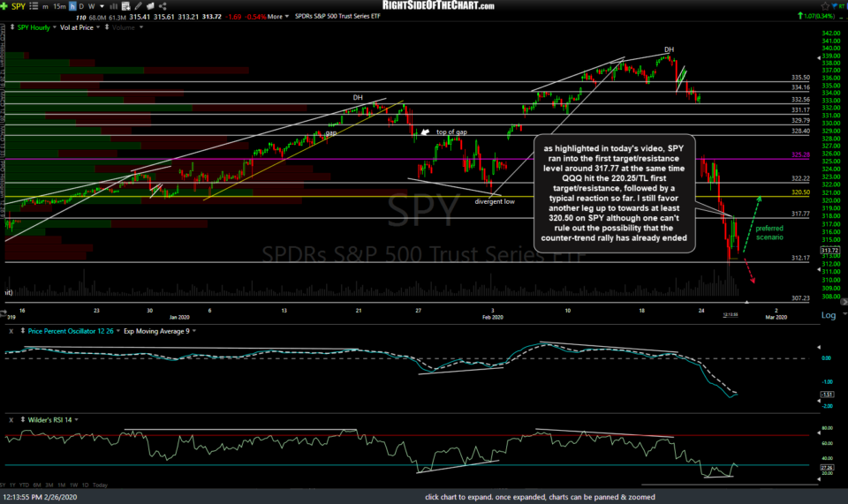Select the Today range preset
This screenshot has width=848, height=504.
click(100, 485)
